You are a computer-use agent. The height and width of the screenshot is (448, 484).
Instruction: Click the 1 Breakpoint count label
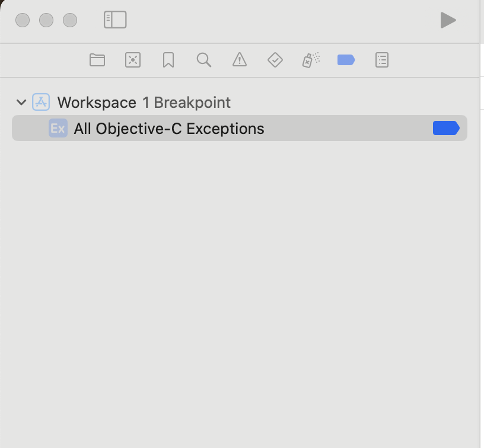pyautogui.click(x=186, y=103)
